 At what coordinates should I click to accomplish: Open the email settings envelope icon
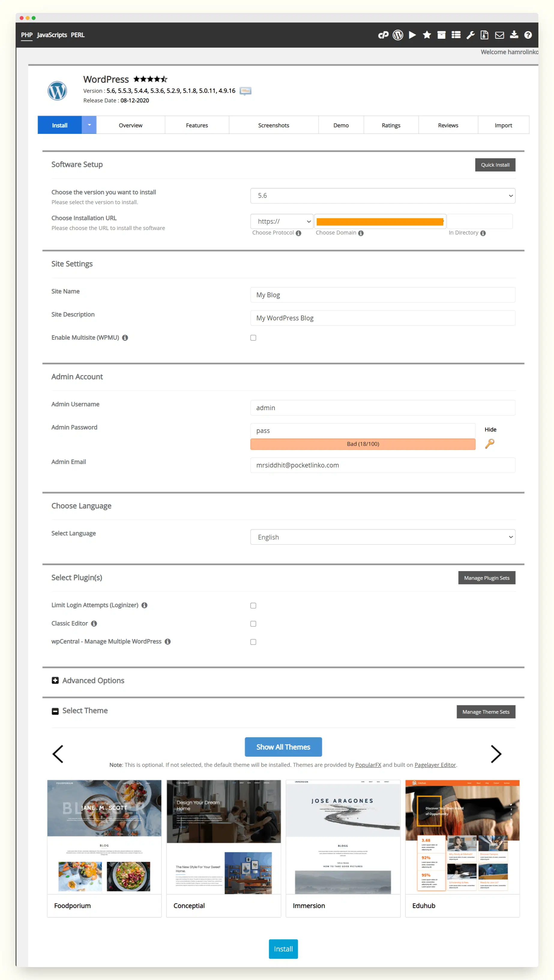pyautogui.click(x=499, y=35)
